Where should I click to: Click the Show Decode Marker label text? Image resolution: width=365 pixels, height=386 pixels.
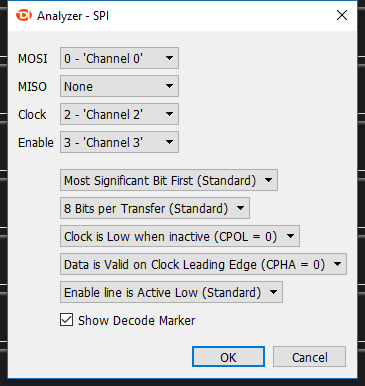pos(136,321)
